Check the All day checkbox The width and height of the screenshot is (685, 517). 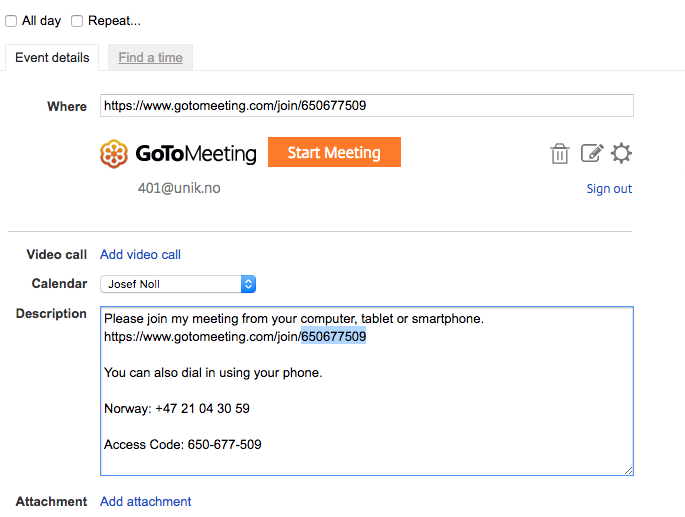pos(11,21)
